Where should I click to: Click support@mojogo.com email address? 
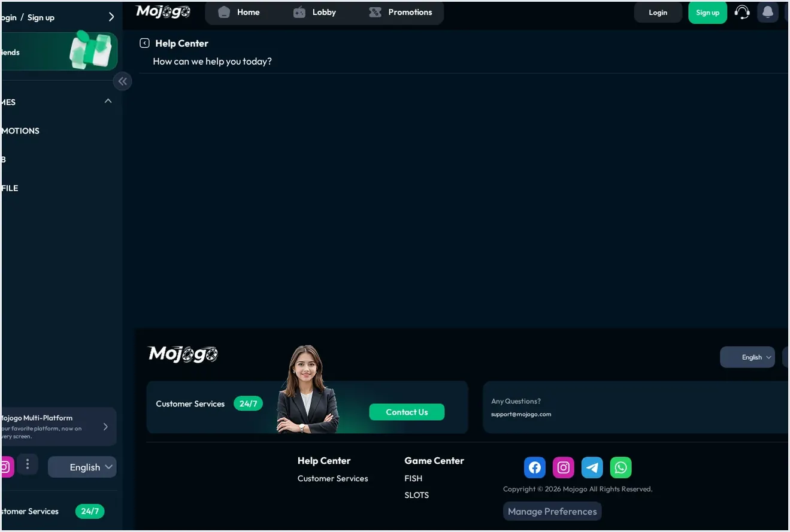pos(521,414)
